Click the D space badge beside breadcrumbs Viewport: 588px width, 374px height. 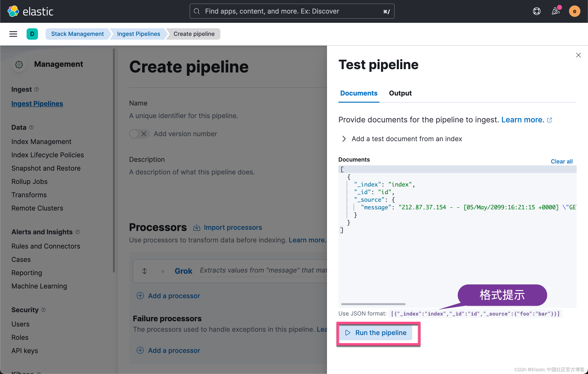32,34
